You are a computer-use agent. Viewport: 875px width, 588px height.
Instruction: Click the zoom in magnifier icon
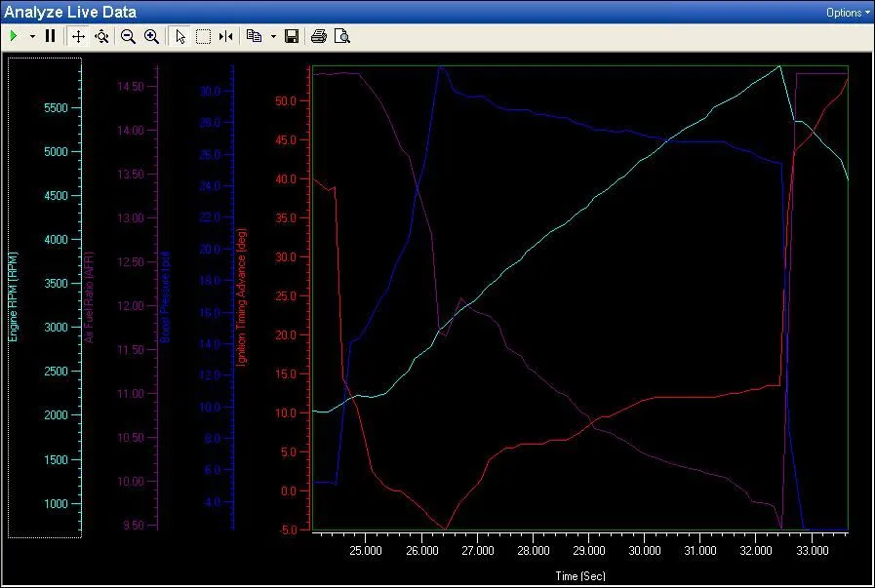(151, 36)
